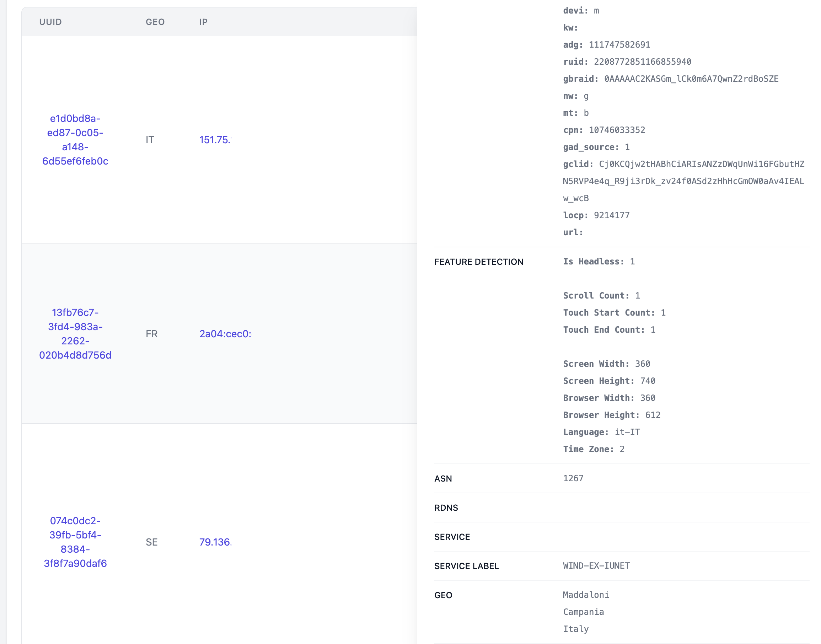This screenshot has width=821, height=644.
Task: Follow the IP link starting with 151.75
Action: [216, 140]
